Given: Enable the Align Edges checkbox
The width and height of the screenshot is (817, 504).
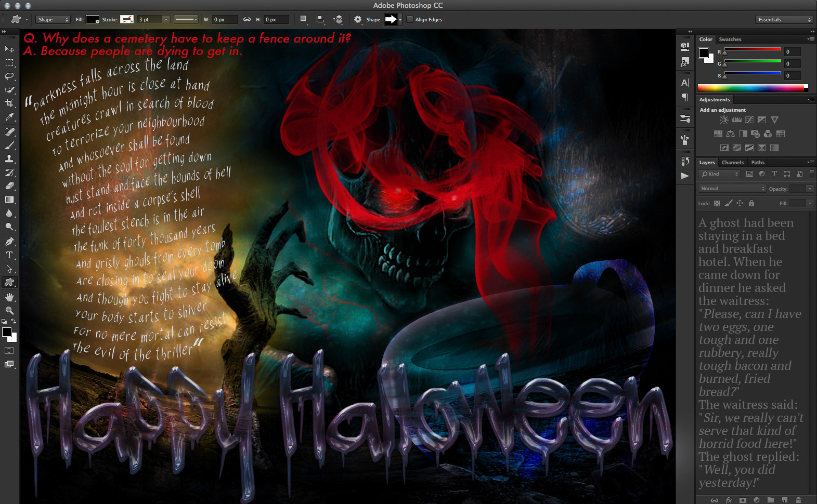Looking at the screenshot, I should tap(410, 20).
